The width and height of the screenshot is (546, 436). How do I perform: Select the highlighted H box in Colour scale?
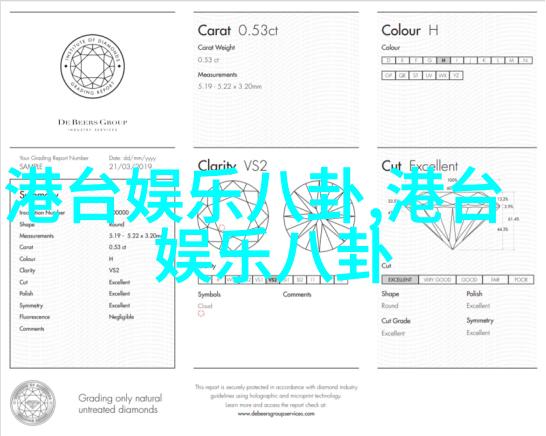click(443, 60)
